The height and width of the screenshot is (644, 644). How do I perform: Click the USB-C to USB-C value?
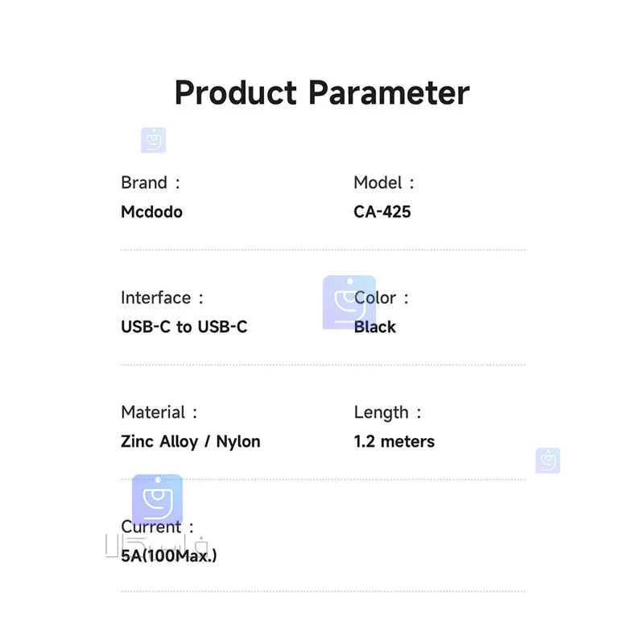[184, 327]
